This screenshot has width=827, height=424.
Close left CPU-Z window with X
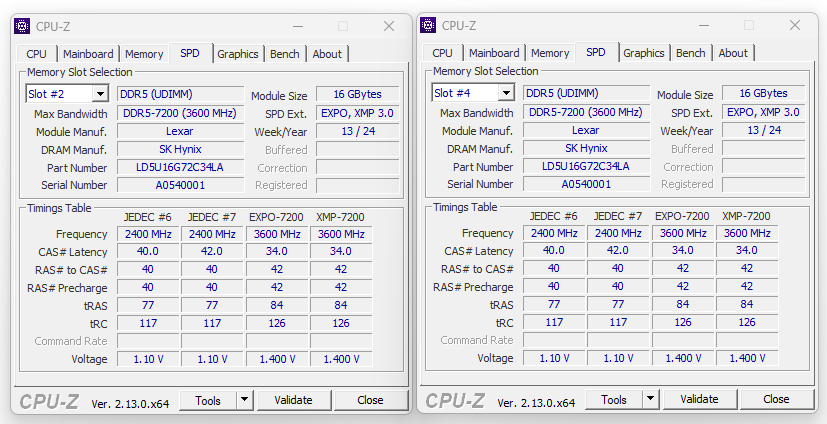pyautogui.click(x=389, y=26)
